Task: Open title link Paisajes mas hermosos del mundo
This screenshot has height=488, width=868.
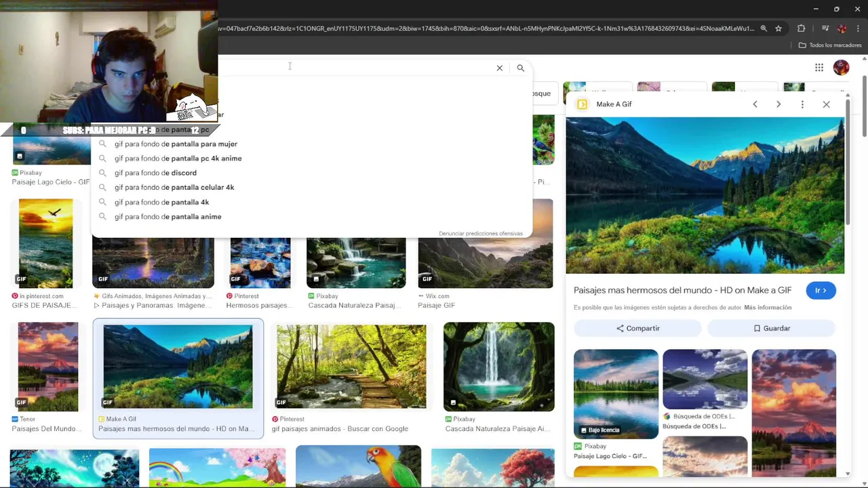Action: (682, 290)
